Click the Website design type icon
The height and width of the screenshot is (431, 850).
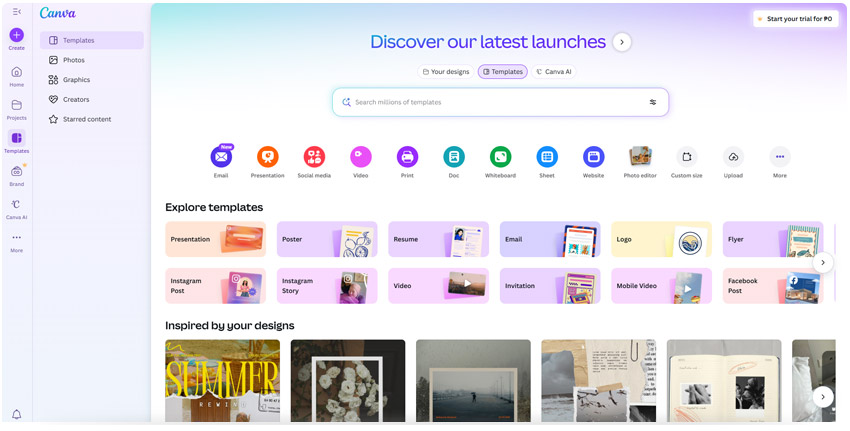[594, 157]
